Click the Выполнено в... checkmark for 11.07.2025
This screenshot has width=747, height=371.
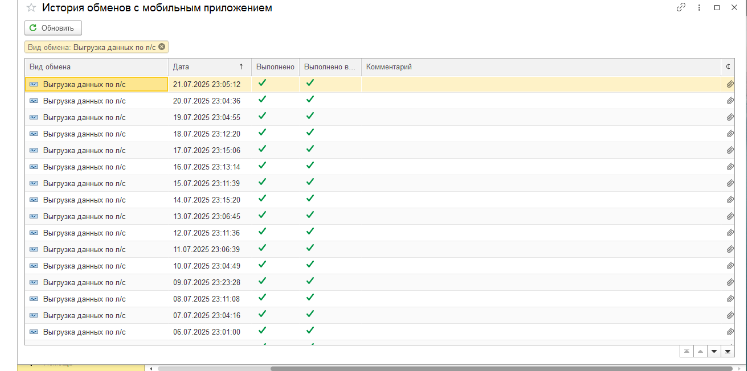[x=310, y=248]
